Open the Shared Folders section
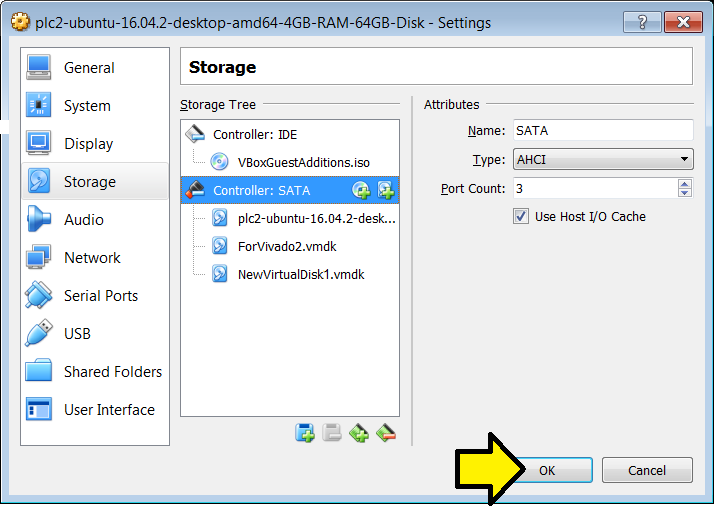This screenshot has width=714, height=527. [x=112, y=372]
